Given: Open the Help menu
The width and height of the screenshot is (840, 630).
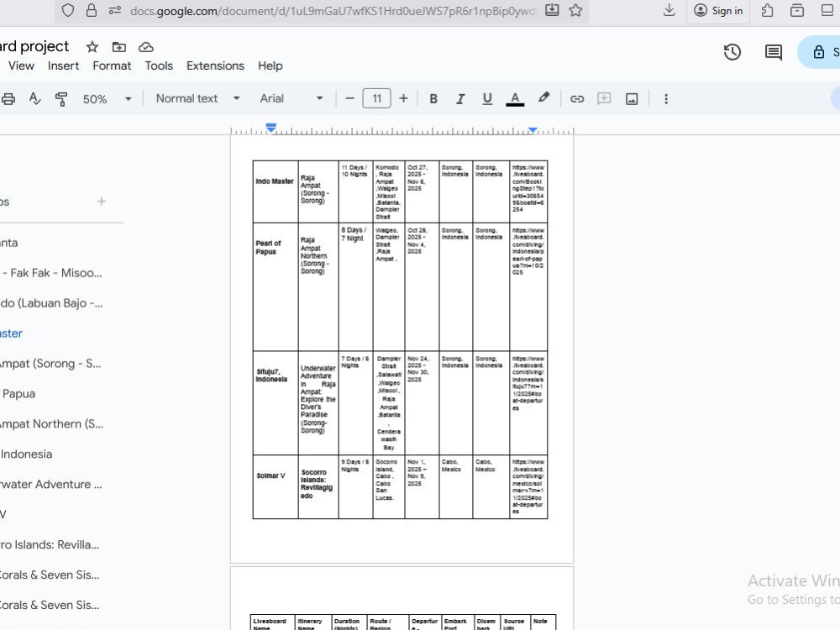Looking at the screenshot, I should coord(270,66).
